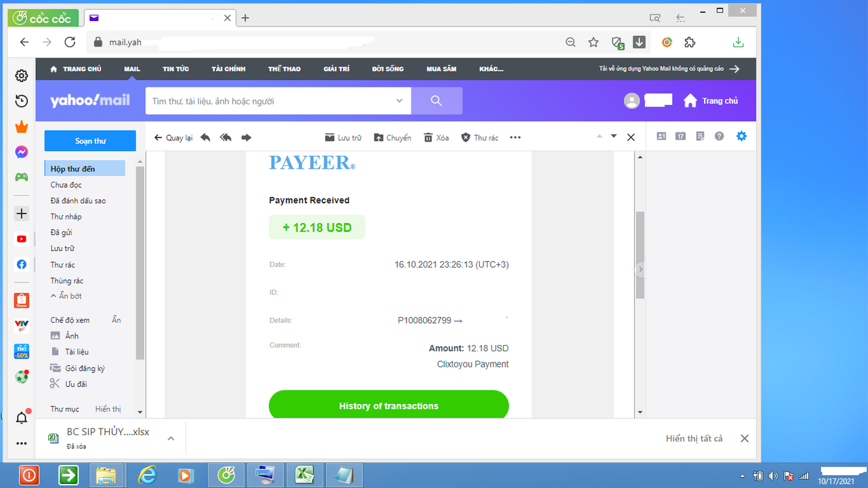The width and height of the screenshot is (868, 488).
Task: Compose new mail with Soạn thư
Action: click(x=90, y=141)
